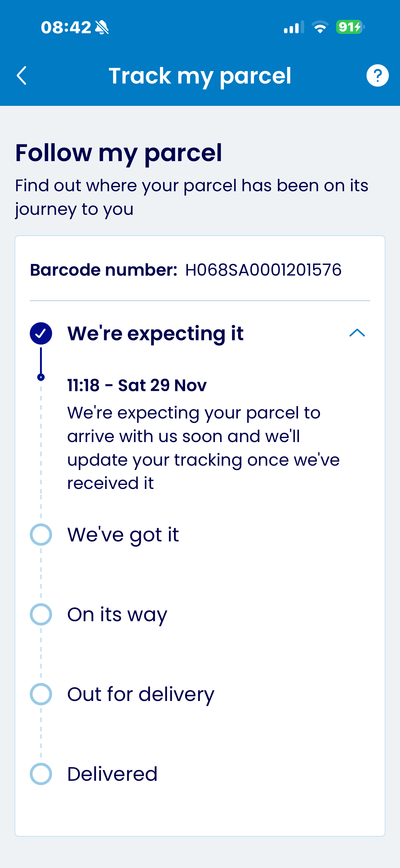
Task: Select the Out for delivery step circle
Action: 41,694
